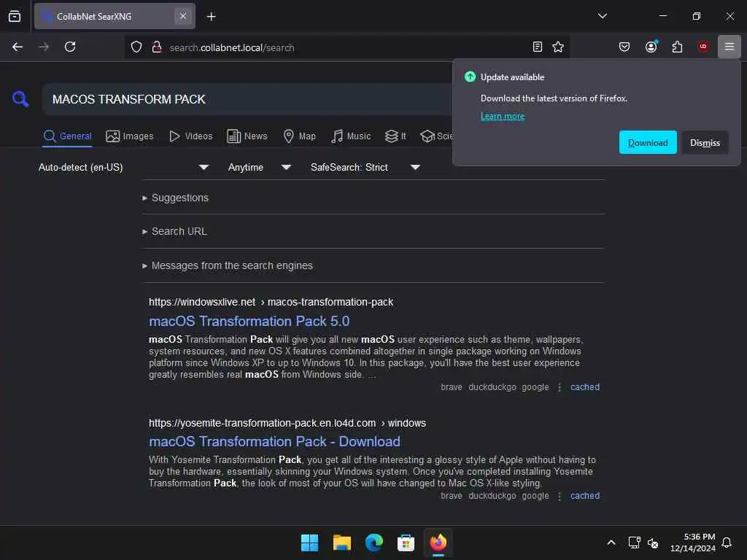Image resolution: width=747 pixels, height=560 pixels.
Task: Toggle reader view icon
Action: pyautogui.click(x=538, y=47)
